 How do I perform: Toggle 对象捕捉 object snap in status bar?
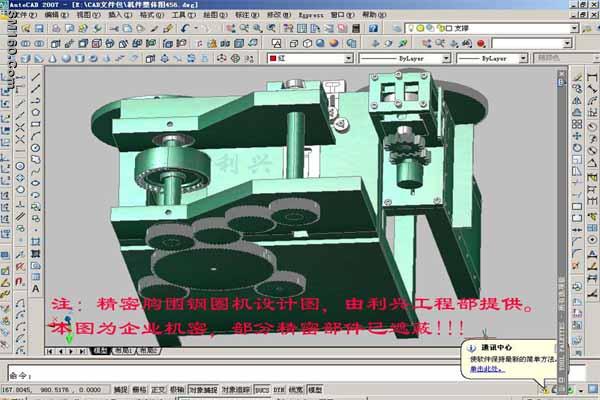203,390
